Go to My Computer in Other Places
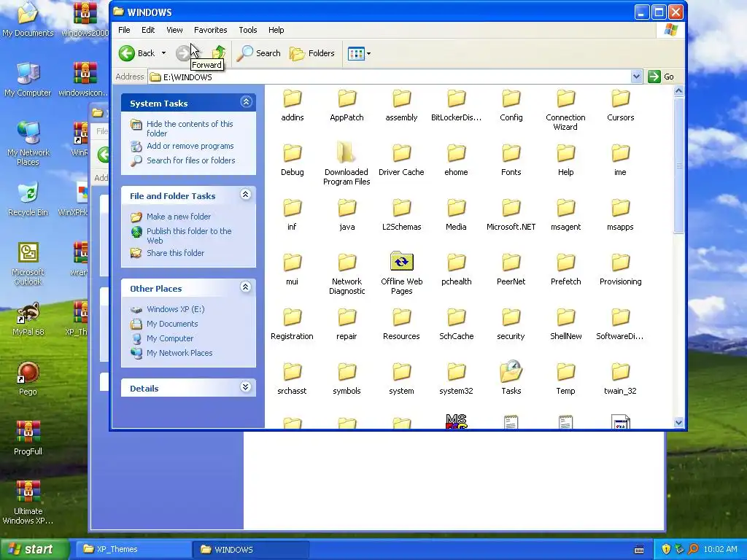This screenshot has width=747, height=560. coord(169,338)
